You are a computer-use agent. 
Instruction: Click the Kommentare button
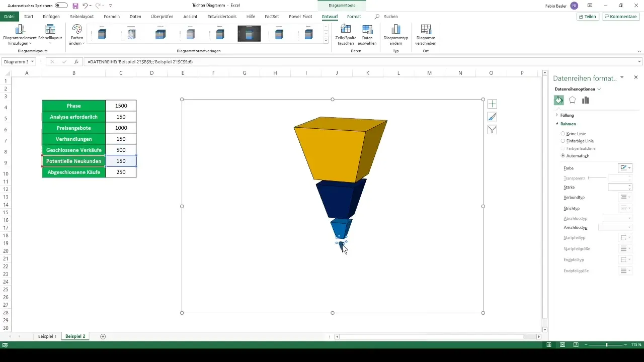(620, 17)
